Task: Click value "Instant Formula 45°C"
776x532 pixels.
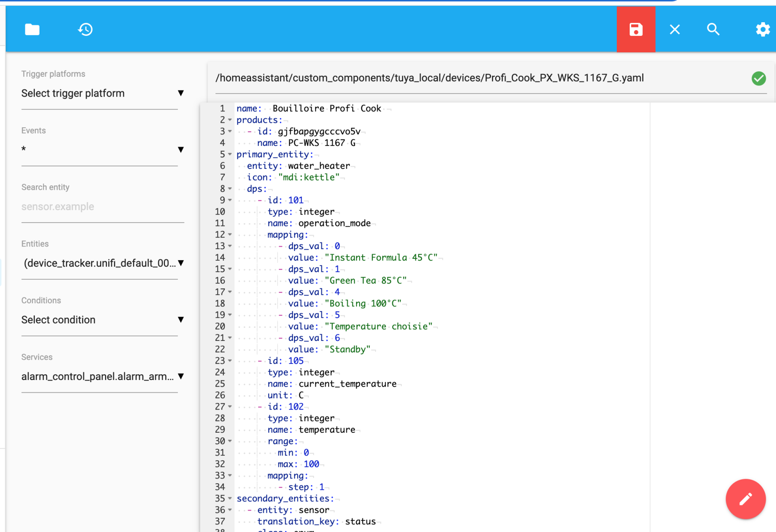Action: pyautogui.click(x=381, y=258)
